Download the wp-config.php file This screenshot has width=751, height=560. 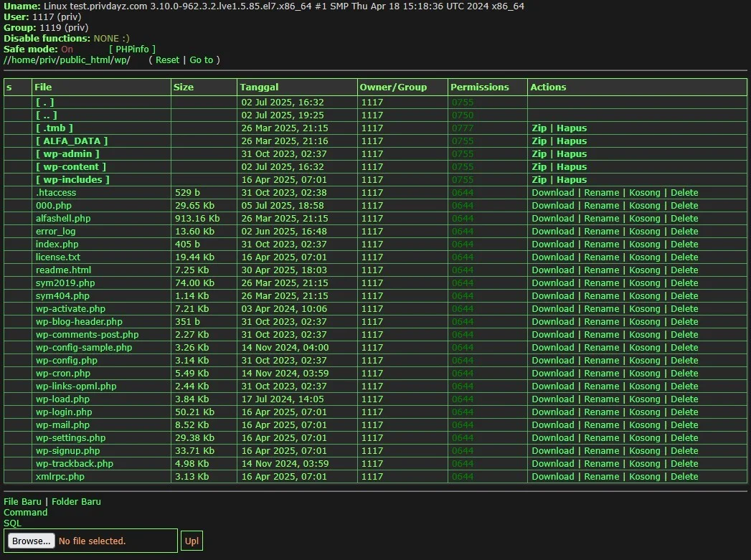pos(553,360)
